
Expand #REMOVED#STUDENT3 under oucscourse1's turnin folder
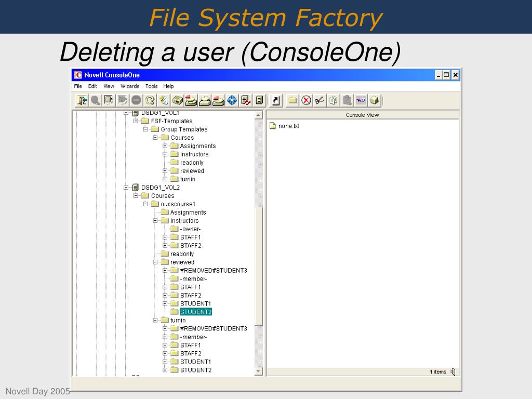pyautogui.click(x=165, y=328)
